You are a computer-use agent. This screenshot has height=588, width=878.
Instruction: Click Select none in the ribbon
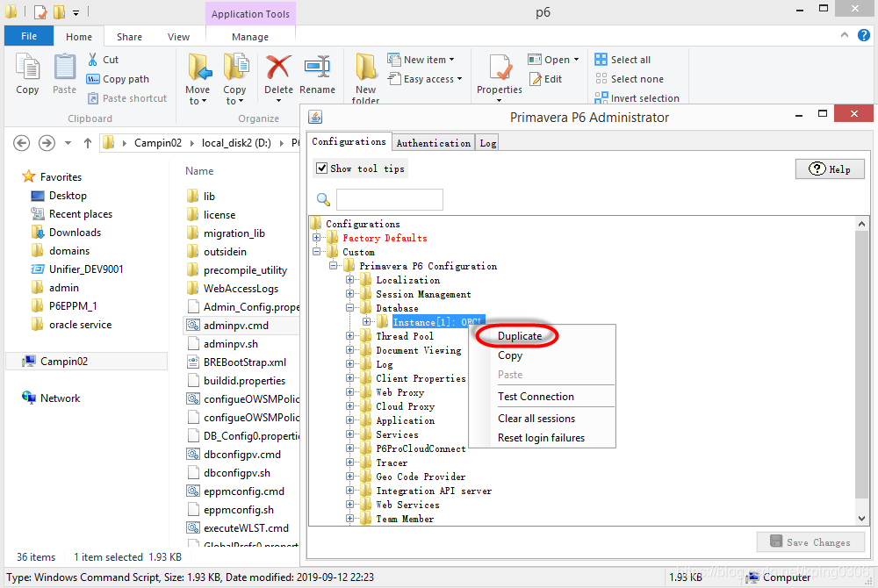[630, 79]
